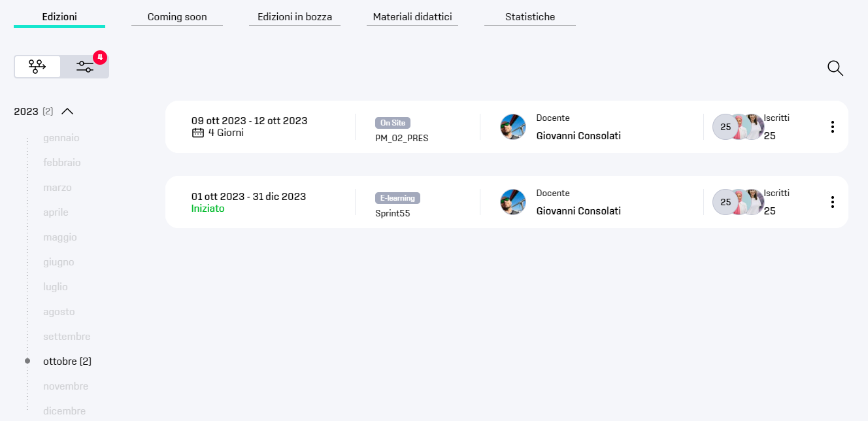The width and height of the screenshot is (868, 421).
Task: Click the 4 Giorni duration text
Action: 225,133
